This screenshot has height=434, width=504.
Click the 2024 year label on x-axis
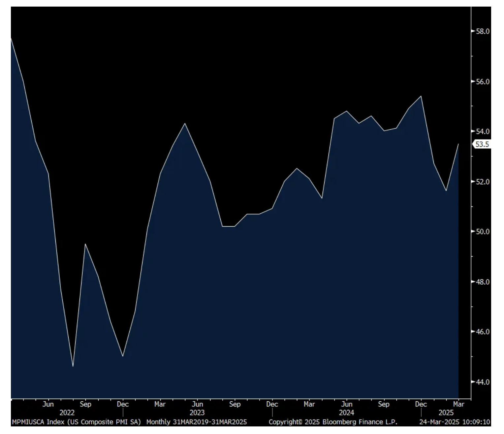pyautogui.click(x=346, y=413)
